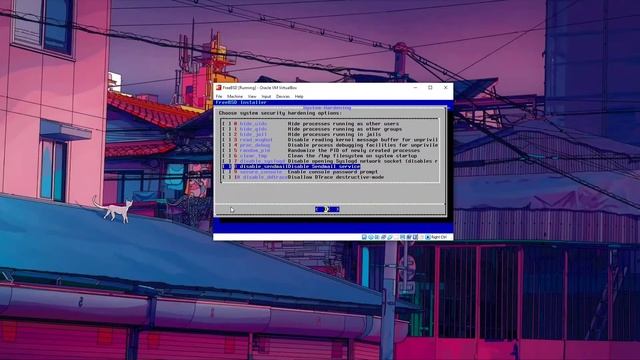The image size is (640, 360).
Task: Minimize the VirtualBox window
Action: tap(415, 87)
